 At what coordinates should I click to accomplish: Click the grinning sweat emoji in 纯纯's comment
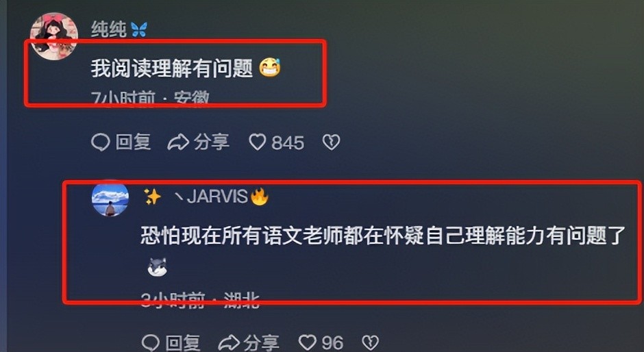(270, 68)
